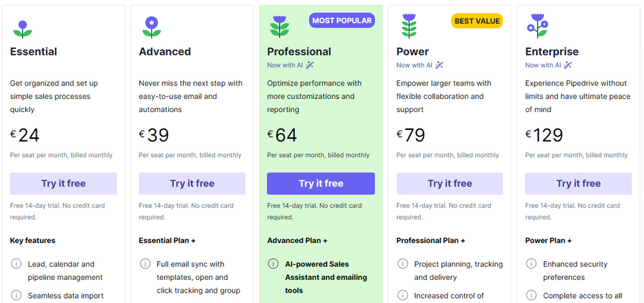
Task: Click info icon beside Enhanced security preferences
Action: tap(531, 264)
